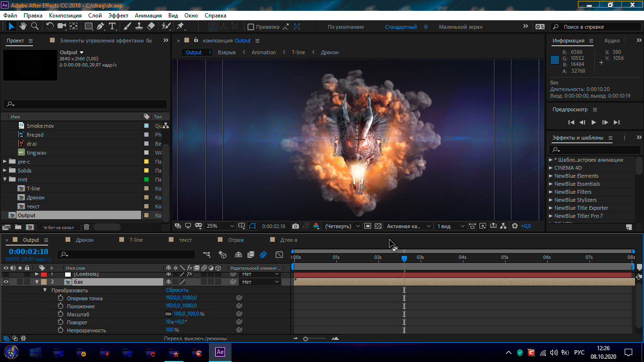Viewport: 644px width, 362px height.
Task: Enable the Привязка snapping checkbox
Action: coord(251,27)
